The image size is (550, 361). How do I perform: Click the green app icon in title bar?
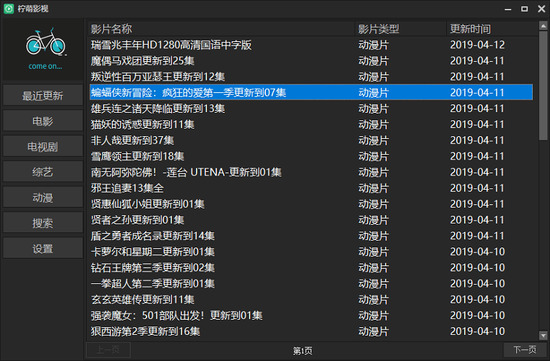click(8, 8)
